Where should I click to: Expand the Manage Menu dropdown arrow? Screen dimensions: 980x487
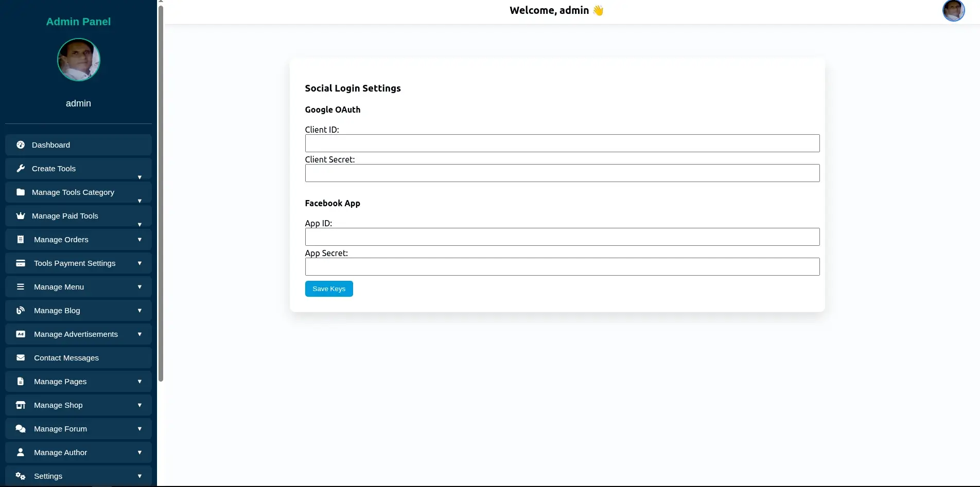tap(139, 287)
